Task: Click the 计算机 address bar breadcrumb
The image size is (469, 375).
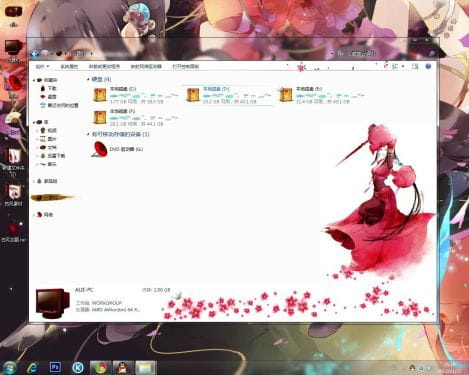Action: (x=79, y=53)
